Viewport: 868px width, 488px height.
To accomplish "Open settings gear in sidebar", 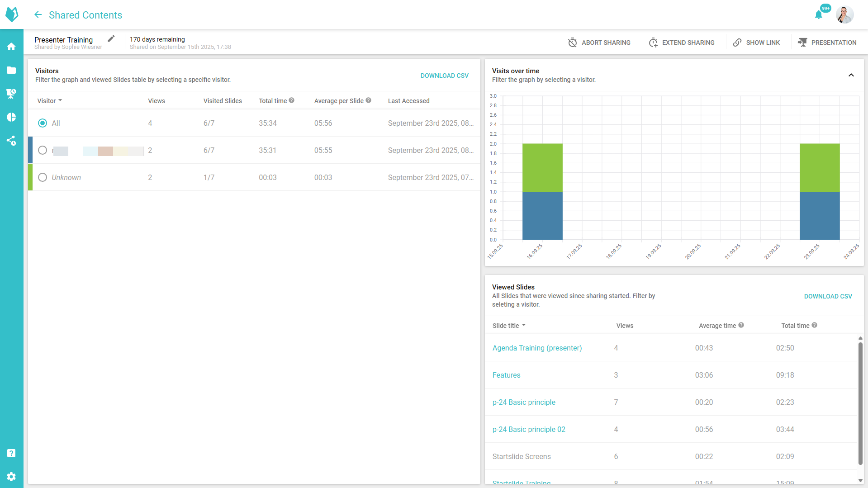I will (x=11, y=477).
